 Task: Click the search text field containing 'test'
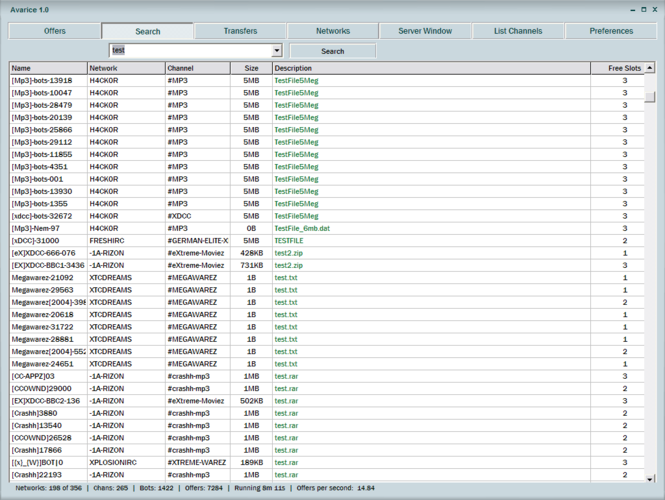(x=190, y=50)
